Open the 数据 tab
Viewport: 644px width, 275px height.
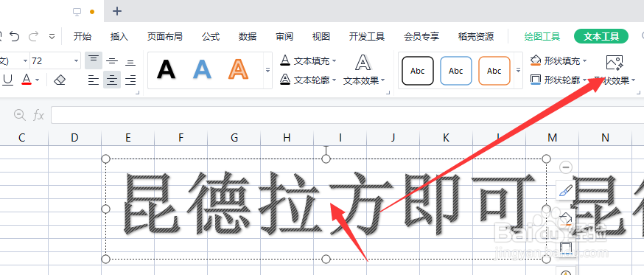248,37
